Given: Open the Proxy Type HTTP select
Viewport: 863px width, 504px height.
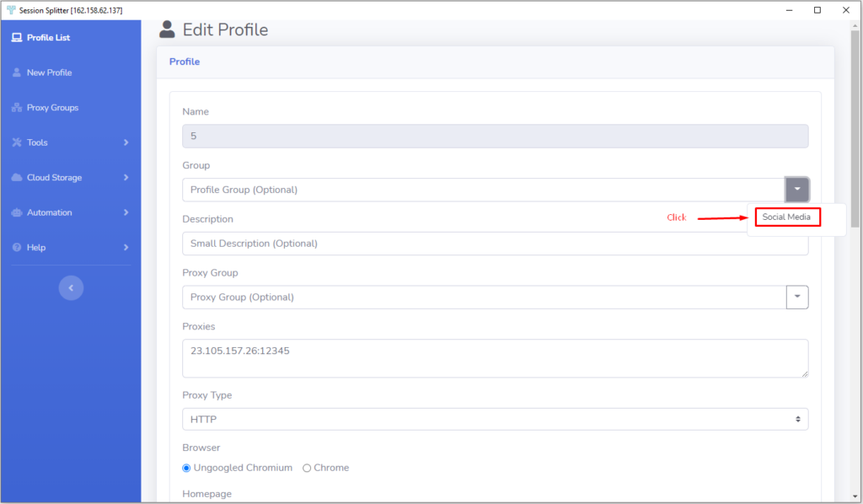Looking at the screenshot, I should (x=495, y=419).
